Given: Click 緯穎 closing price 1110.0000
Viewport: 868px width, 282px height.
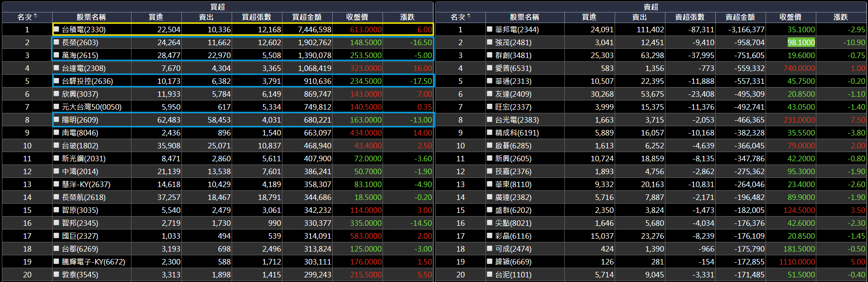Looking at the screenshot, I should [797, 262].
